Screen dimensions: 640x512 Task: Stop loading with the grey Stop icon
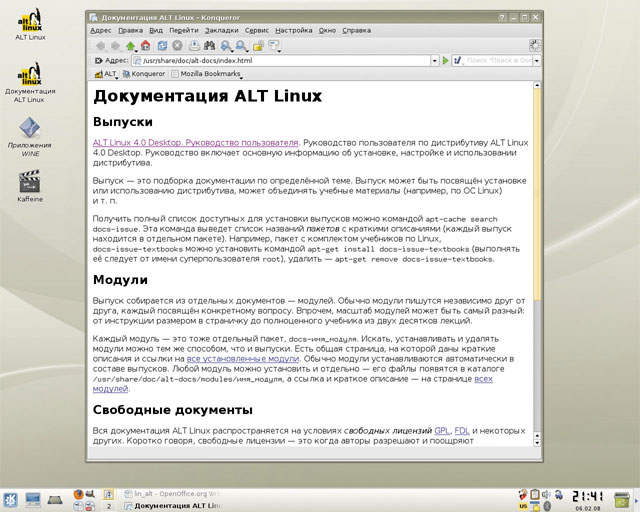(x=177, y=46)
